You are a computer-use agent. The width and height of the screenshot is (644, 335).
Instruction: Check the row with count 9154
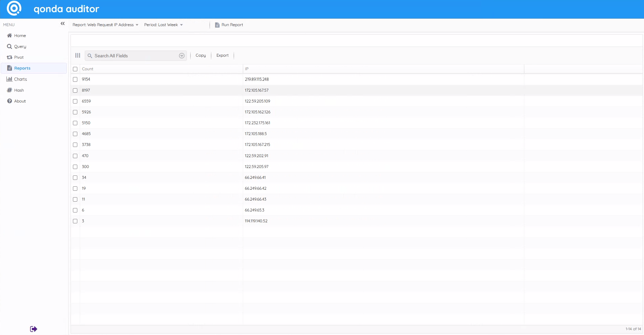(x=75, y=79)
